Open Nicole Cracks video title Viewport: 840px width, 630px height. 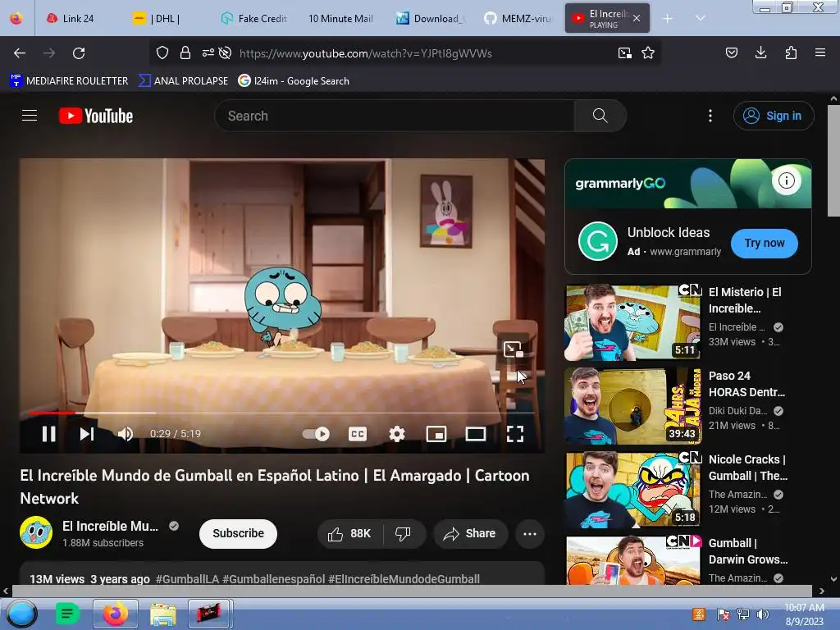pyautogui.click(x=748, y=468)
